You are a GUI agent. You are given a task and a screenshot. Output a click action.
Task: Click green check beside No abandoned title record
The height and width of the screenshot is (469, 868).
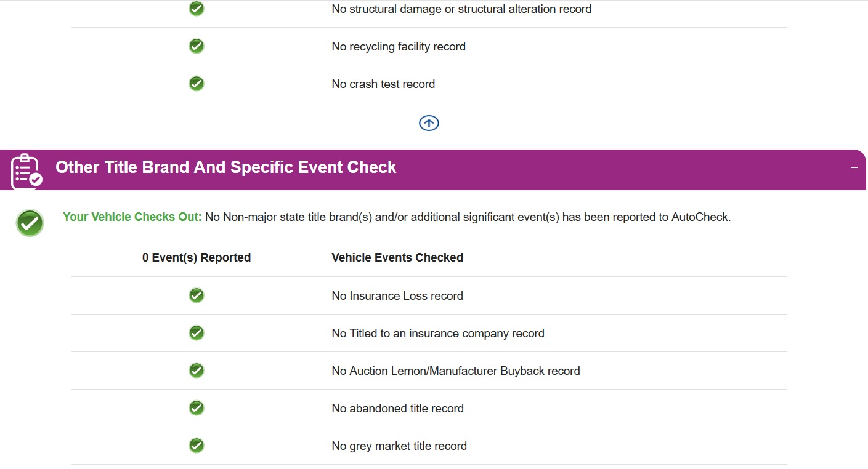point(197,408)
